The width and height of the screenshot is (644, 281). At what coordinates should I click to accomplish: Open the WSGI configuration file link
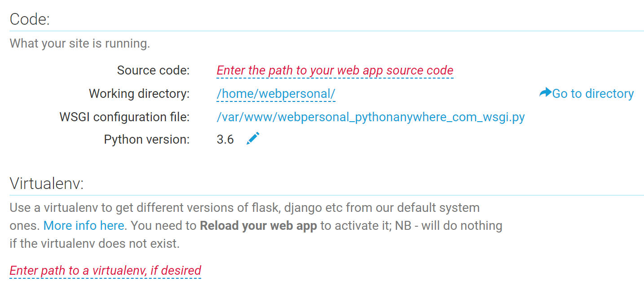coord(371,117)
